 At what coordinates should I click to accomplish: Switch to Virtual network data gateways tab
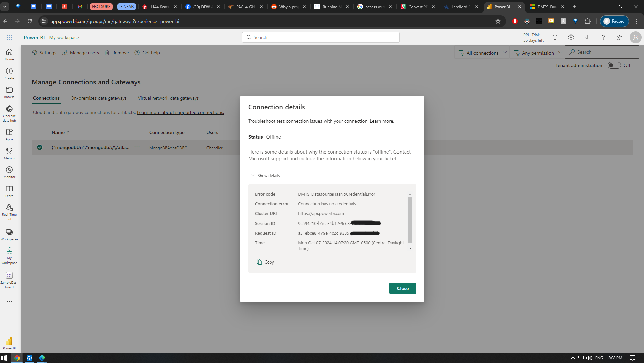click(x=168, y=98)
